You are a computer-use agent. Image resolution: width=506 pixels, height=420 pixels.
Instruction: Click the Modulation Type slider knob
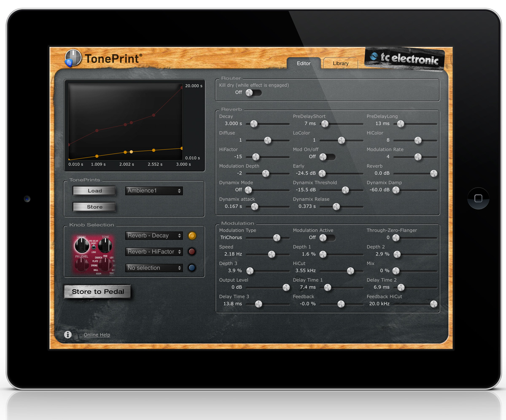click(x=277, y=238)
